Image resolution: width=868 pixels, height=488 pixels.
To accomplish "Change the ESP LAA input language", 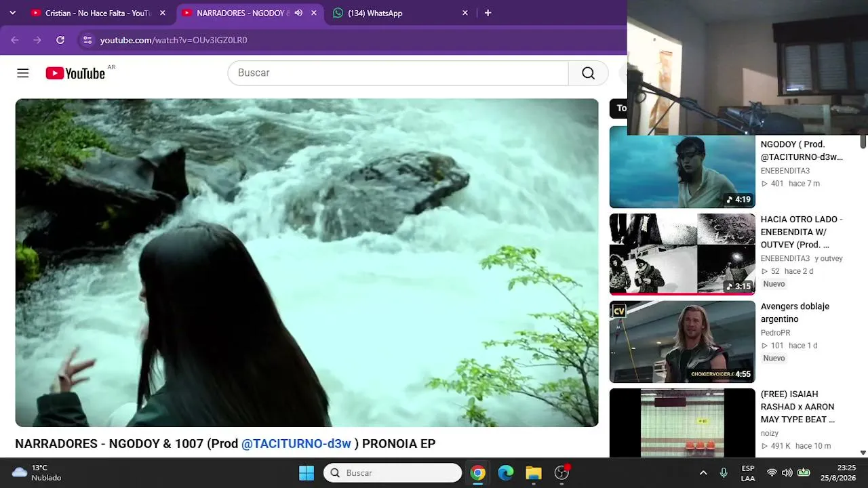I will [x=748, y=473].
